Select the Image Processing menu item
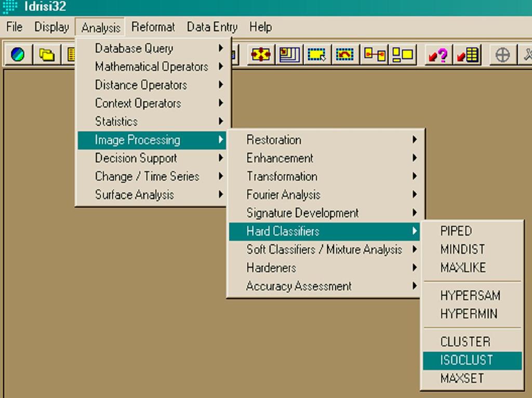Screen dimensions: 532x398 point(152,140)
